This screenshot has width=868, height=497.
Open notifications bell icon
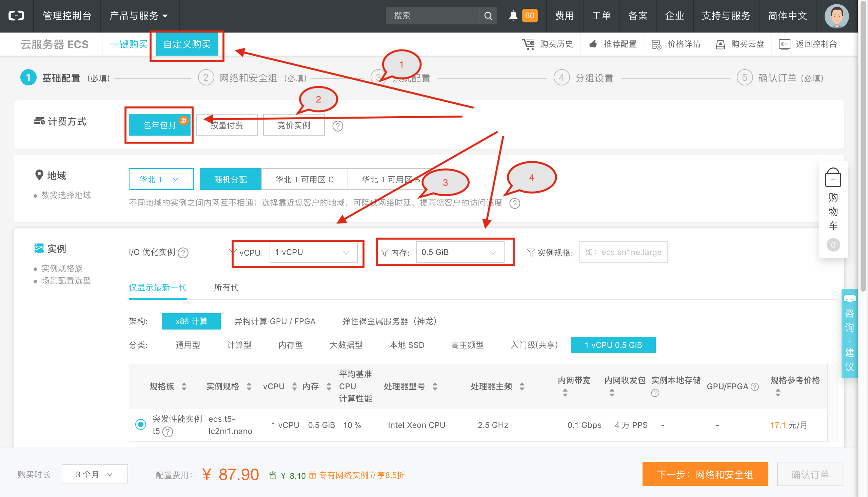(513, 16)
